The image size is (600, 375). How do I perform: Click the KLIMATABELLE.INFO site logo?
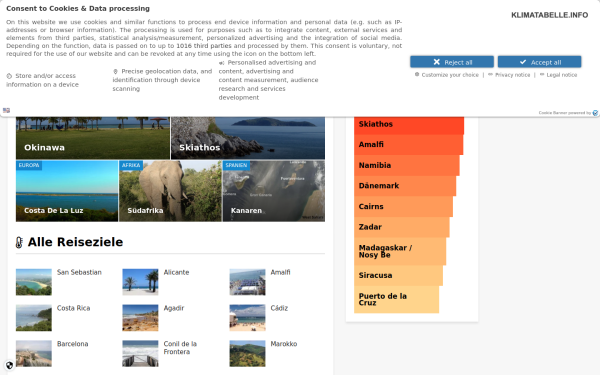pyautogui.click(x=549, y=15)
